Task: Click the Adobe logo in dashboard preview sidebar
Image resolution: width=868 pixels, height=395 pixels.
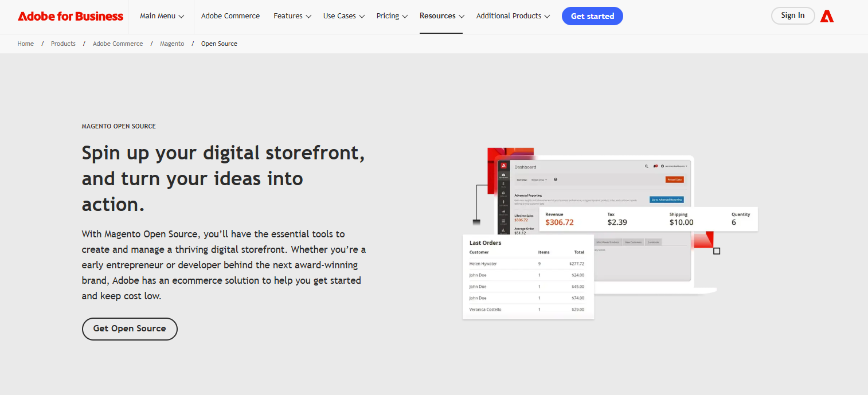Action: point(503,166)
